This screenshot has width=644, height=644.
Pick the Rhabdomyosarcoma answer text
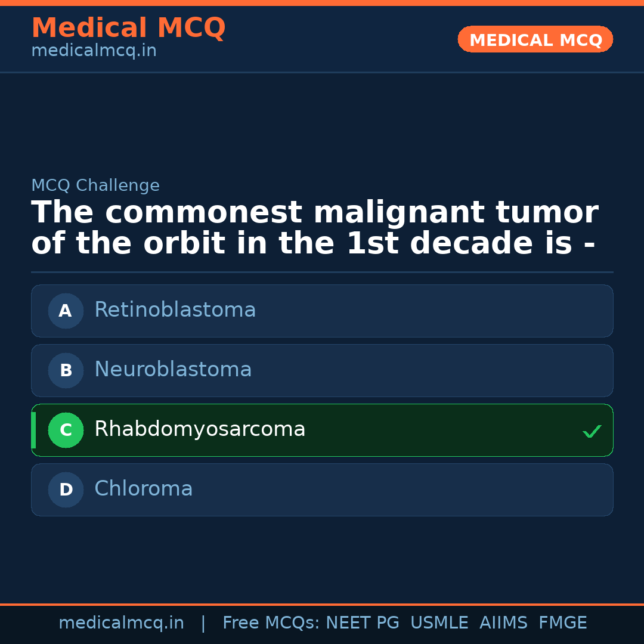click(200, 429)
